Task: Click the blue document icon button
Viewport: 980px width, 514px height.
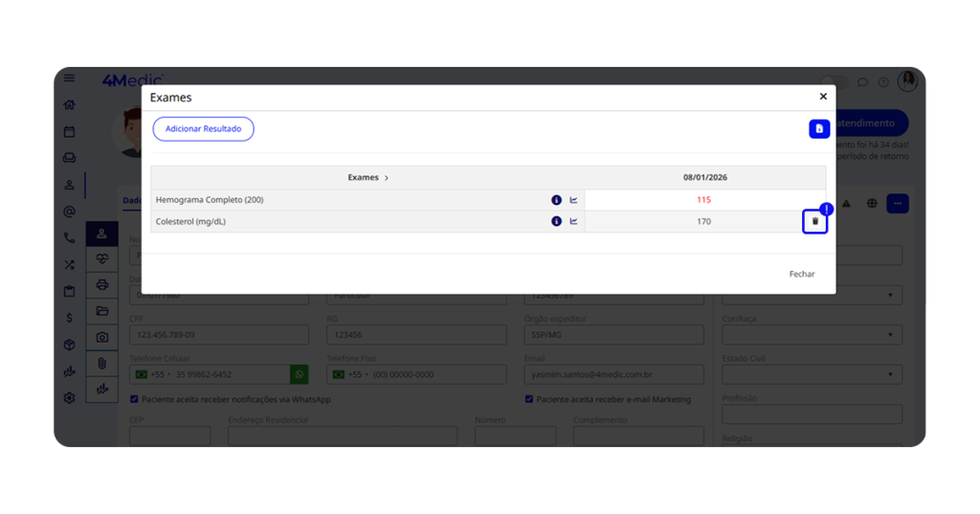Action: (818, 128)
